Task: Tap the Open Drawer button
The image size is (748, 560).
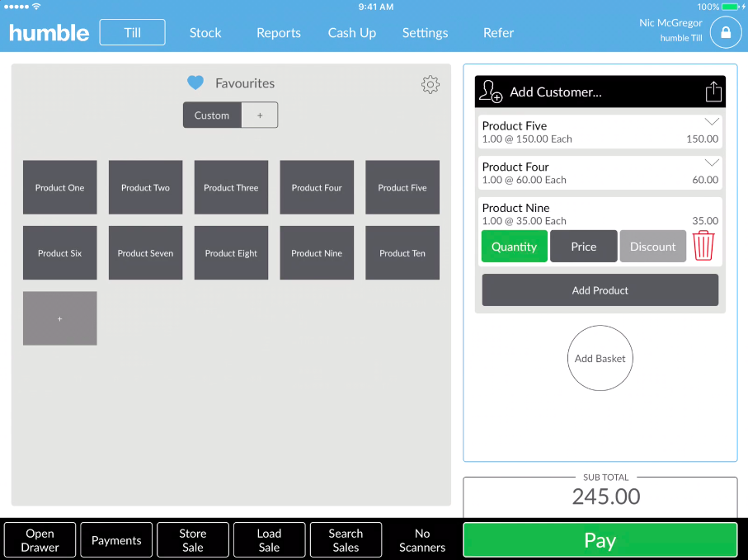Action: [40, 540]
